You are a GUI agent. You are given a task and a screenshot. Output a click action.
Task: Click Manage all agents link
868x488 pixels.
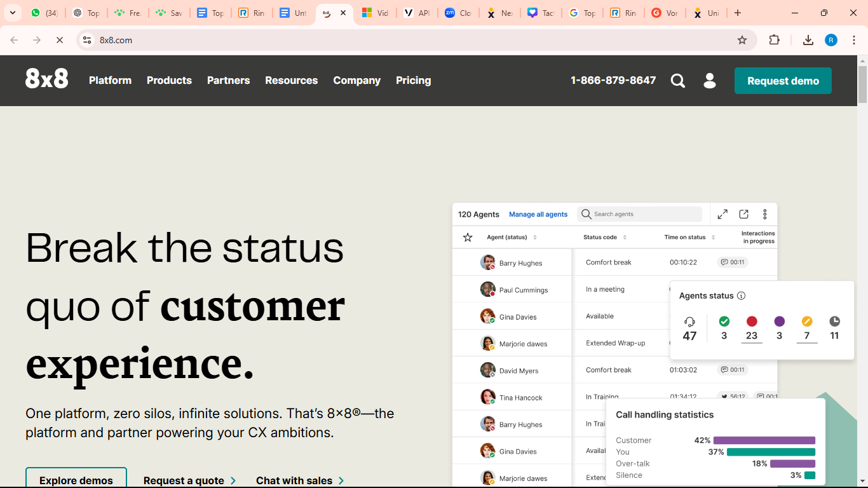click(x=538, y=214)
